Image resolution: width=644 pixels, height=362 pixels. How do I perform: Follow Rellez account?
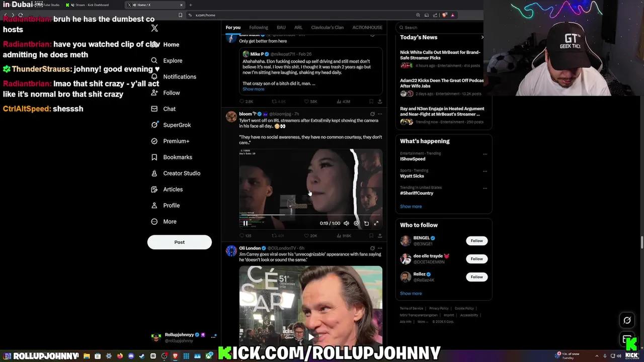476,277
